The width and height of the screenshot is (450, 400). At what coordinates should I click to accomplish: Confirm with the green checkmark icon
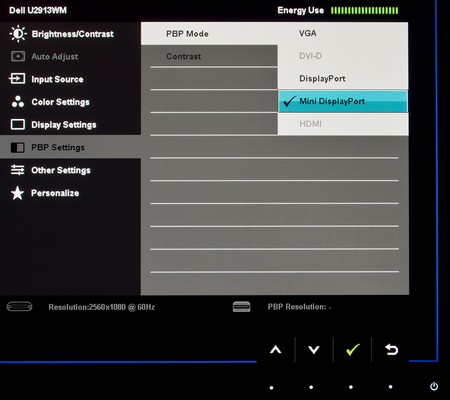pyautogui.click(x=353, y=349)
